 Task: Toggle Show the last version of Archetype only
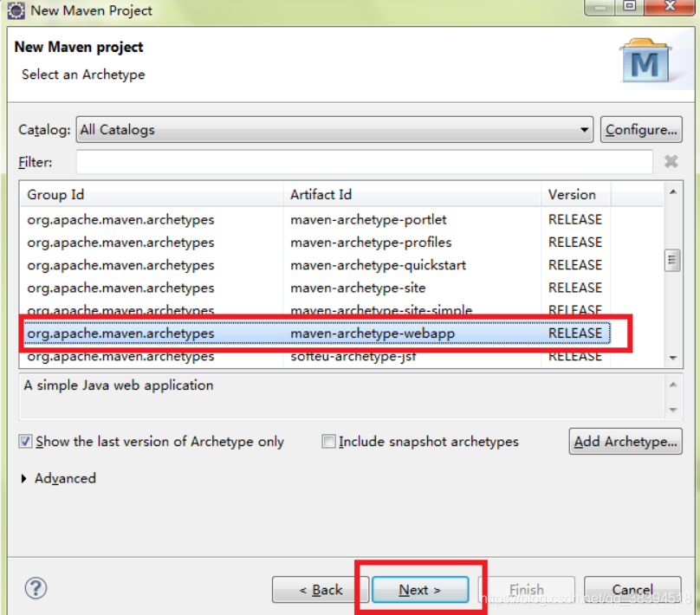coord(25,442)
